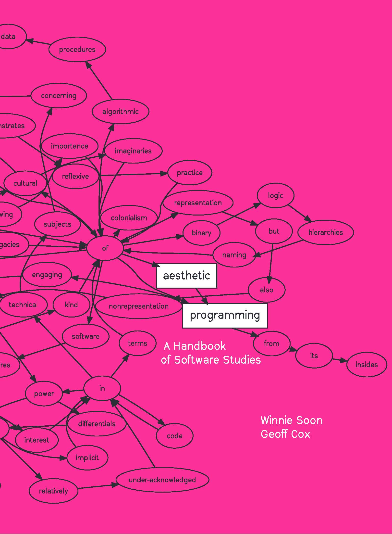Click the 'concerning' node

pyautogui.click(x=59, y=96)
